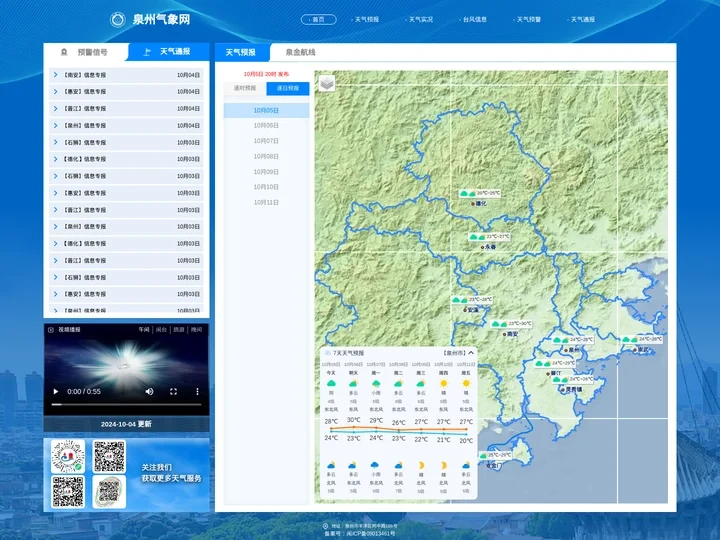Image resolution: width=720 pixels, height=540 pixels.
Task: Select forecast date 10月08日
Action: click(266, 156)
